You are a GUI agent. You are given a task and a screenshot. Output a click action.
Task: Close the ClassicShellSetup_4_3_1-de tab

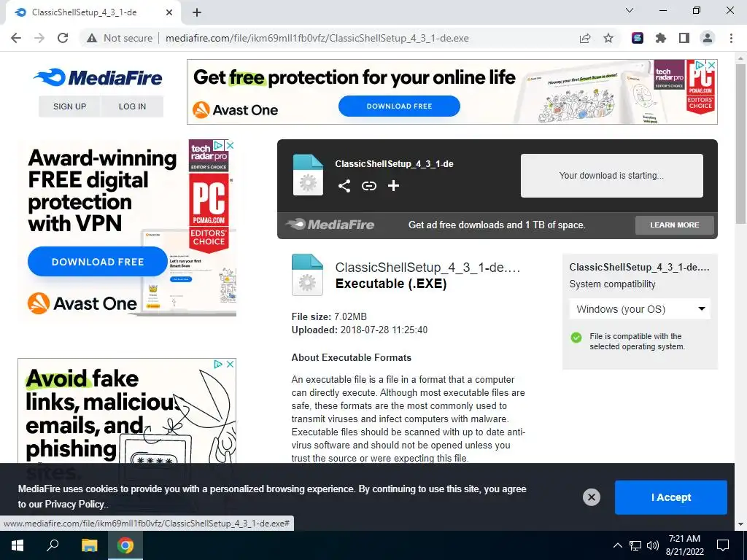coord(169,12)
